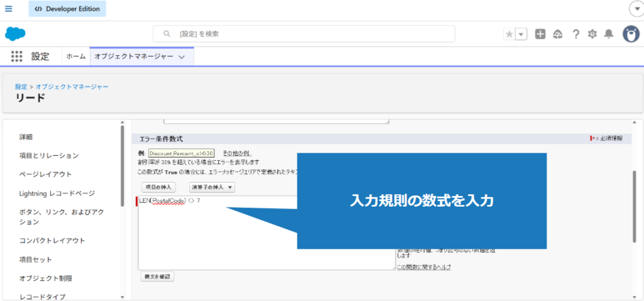This screenshot has width=644, height=301.
Task: Click the hamburger menu icon
Action: [x=9, y=9]
